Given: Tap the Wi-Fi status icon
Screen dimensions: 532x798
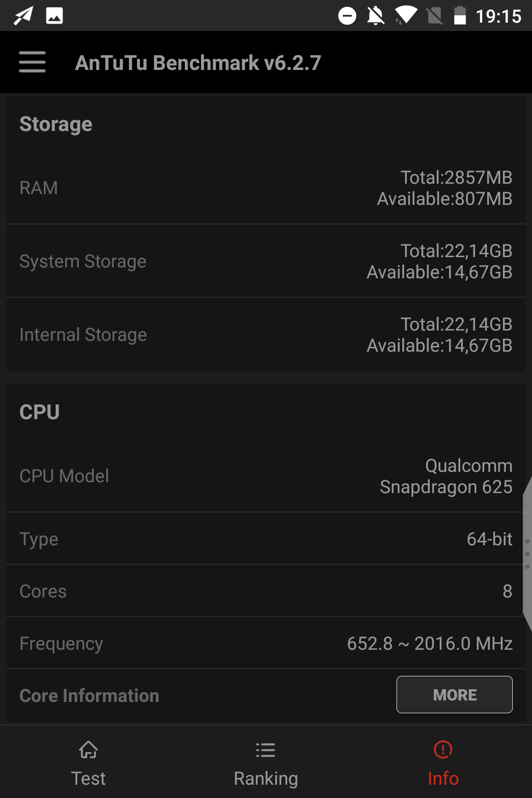Looking at the screenshot, I should (406, 15).
